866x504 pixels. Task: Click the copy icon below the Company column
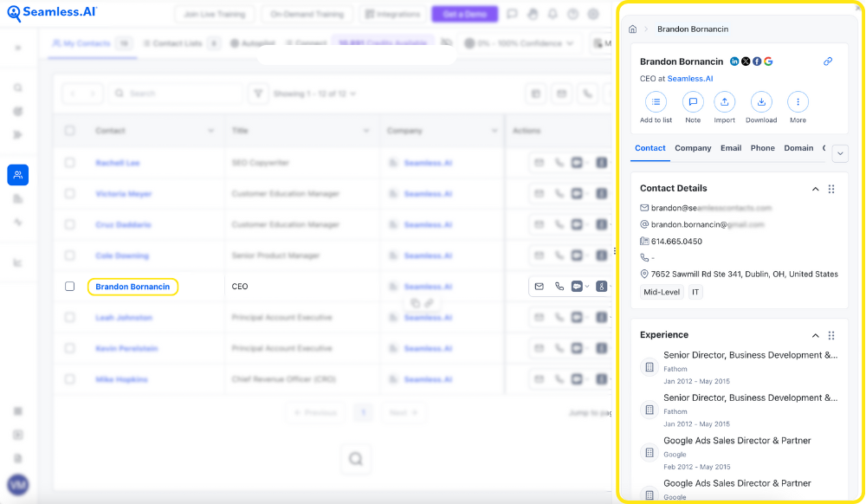416,303
